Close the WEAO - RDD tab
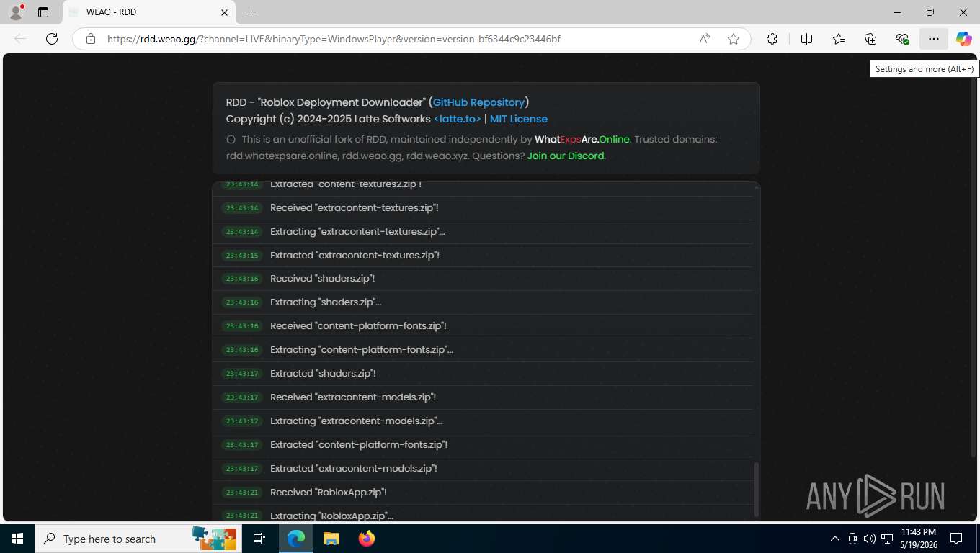Image resolution: width=980 pixels, height=553 pixels. pos(224,12)
